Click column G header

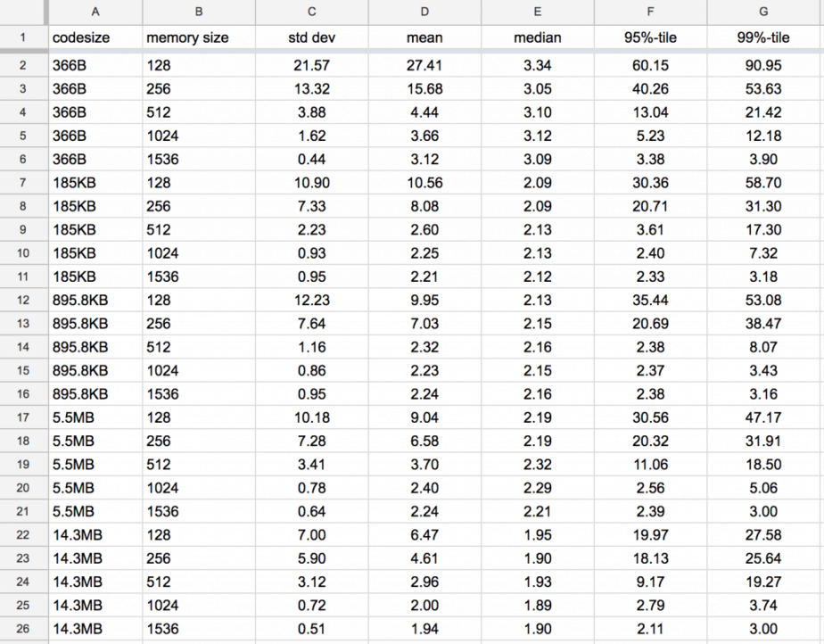[764, 12]
